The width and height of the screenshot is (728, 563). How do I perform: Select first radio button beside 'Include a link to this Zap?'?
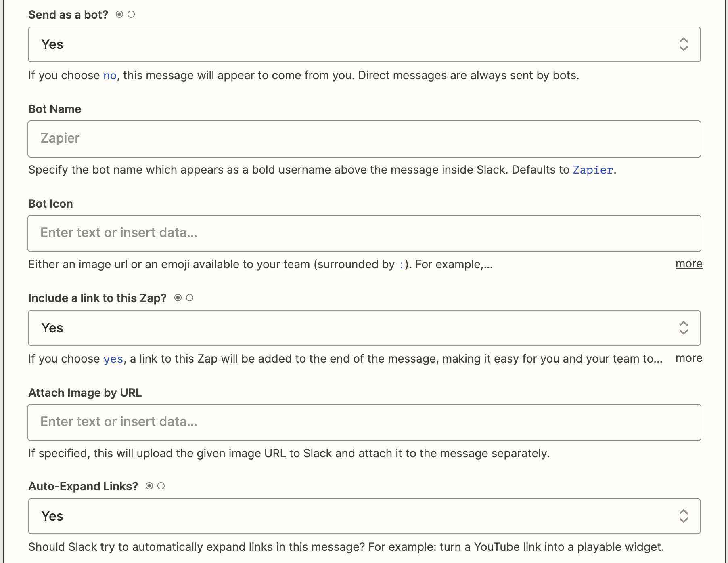pyautogui.click(x=178, y=298)
